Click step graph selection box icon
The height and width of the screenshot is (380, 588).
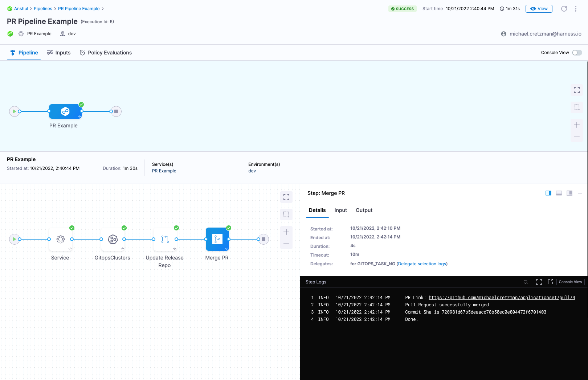286,214
